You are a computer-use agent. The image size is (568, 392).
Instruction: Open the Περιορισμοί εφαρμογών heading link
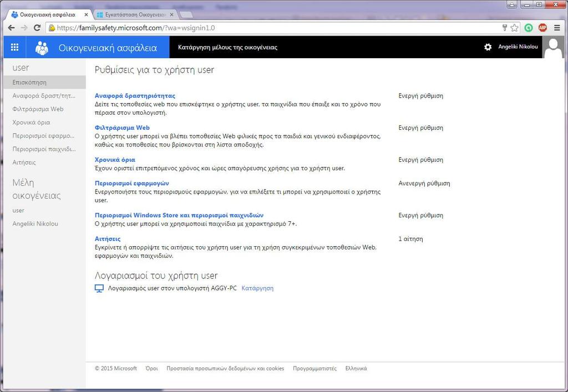[132, 183]
